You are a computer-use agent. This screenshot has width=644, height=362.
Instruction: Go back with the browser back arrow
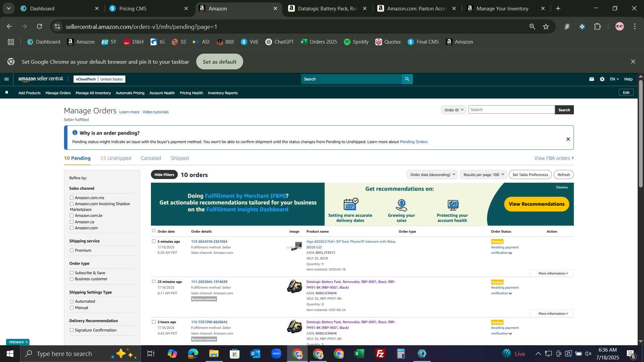(9, 26)
